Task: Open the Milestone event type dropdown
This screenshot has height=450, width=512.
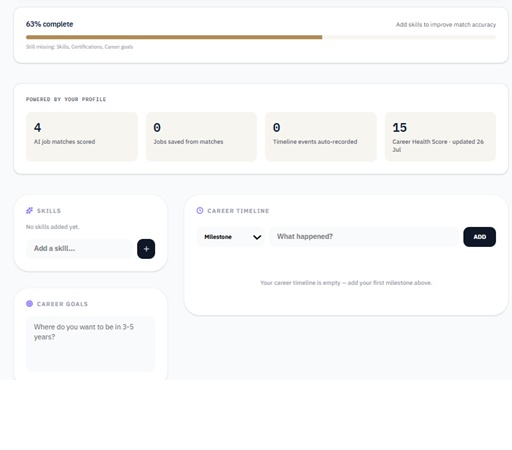Action: (x=230, y=237)
